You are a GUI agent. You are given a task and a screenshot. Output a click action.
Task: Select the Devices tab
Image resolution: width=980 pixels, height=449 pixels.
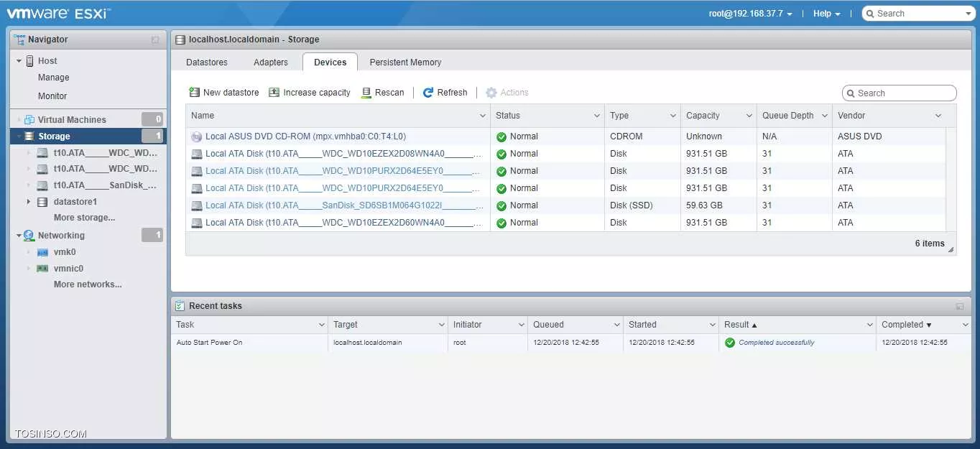330,63
